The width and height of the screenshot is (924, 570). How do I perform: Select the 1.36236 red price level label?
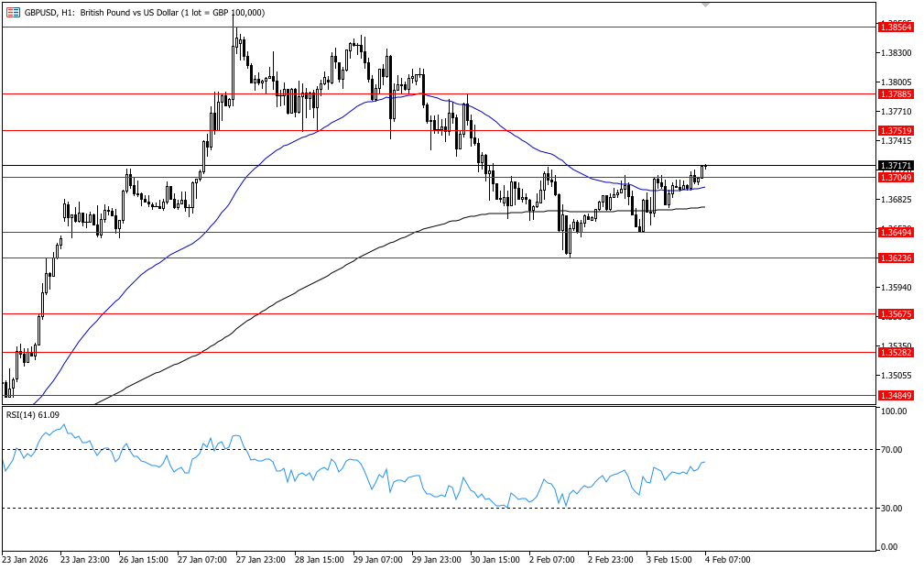coord(895,258)
